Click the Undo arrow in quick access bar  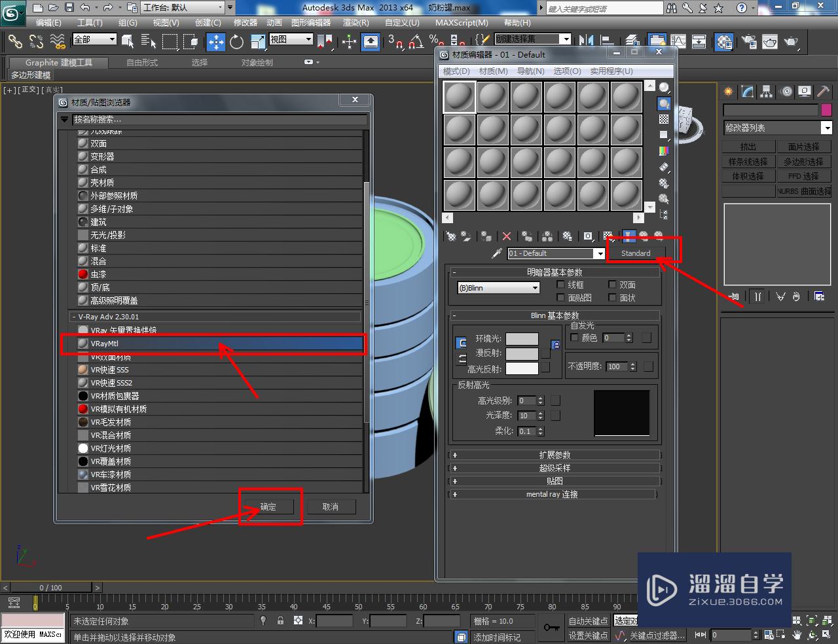[84, 8]
